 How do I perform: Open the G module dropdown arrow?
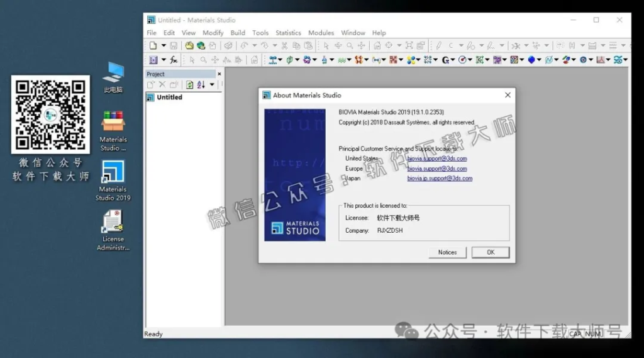click(453, 60)
